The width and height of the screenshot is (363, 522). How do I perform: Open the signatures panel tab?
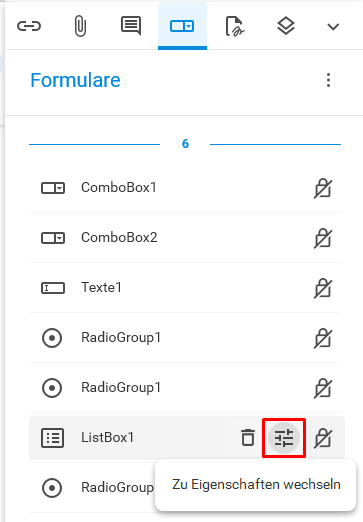[x=234, y=26]
